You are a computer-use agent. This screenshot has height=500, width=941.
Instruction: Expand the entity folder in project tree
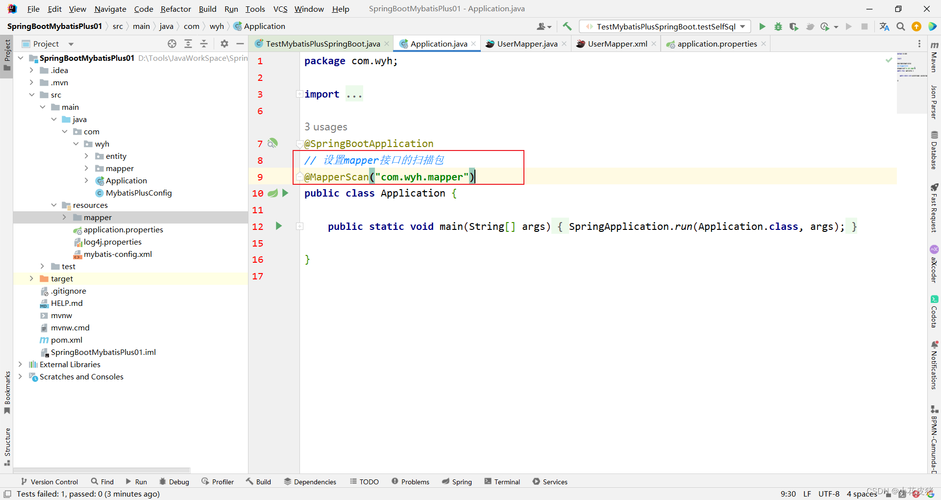pyautogui.click(x=87, y=156)
